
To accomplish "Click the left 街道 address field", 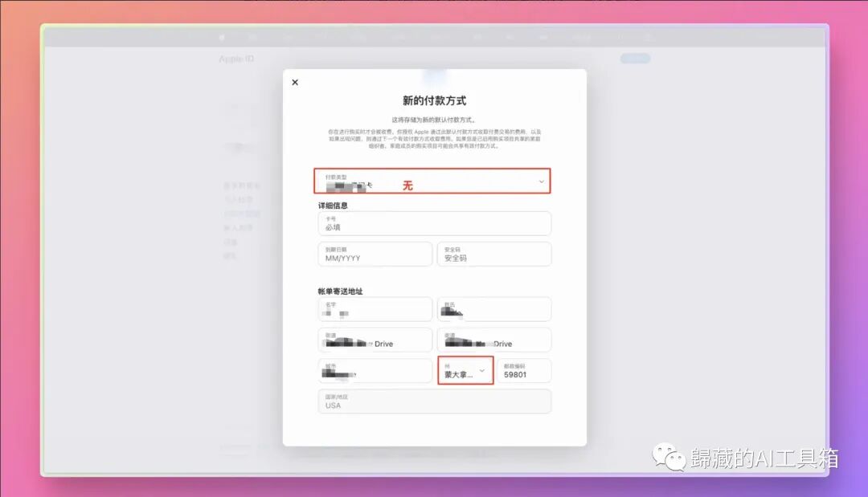I will coord(375,340).
